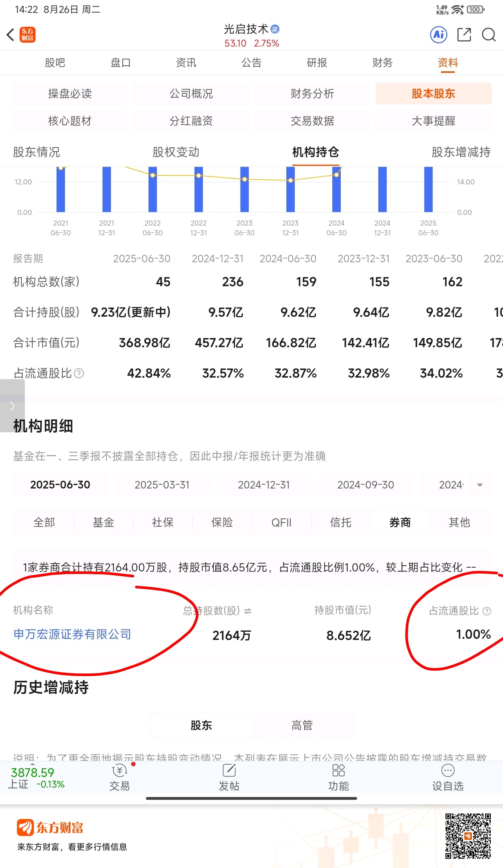Expand the report date dropdown arrow
This screenshot has width=503, height=868.
click(x=479, y=485)
